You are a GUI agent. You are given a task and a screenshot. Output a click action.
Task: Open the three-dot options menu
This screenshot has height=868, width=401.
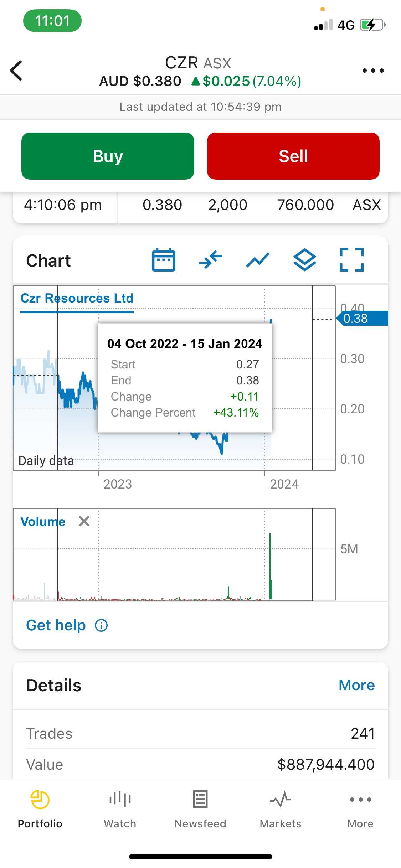(373, 71)
